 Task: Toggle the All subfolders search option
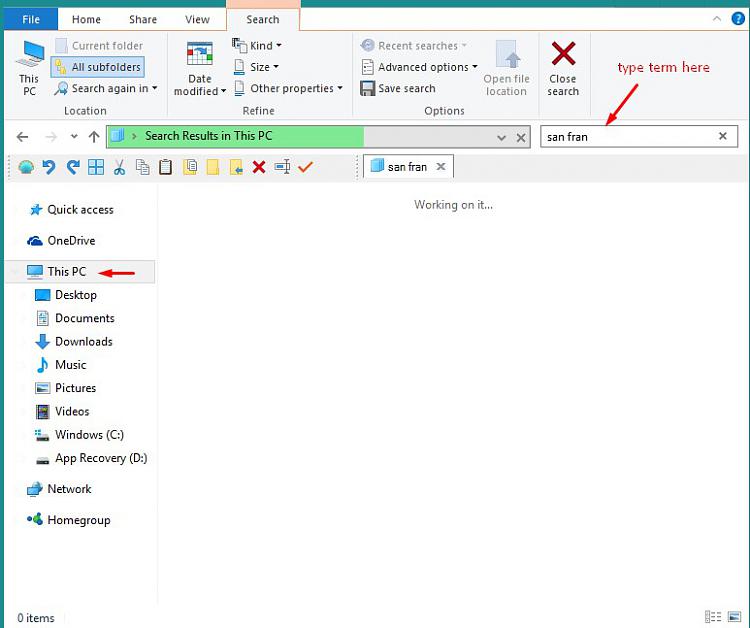[x=98, y=67]
